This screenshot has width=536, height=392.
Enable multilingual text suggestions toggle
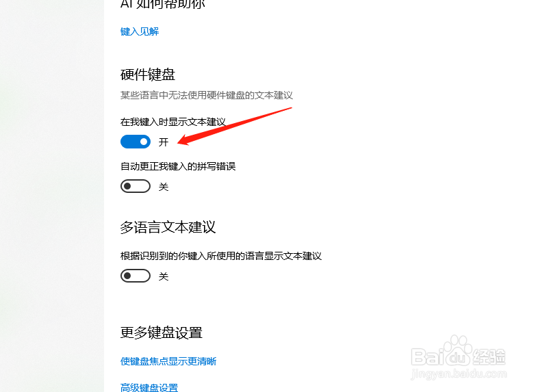(136, 276)
